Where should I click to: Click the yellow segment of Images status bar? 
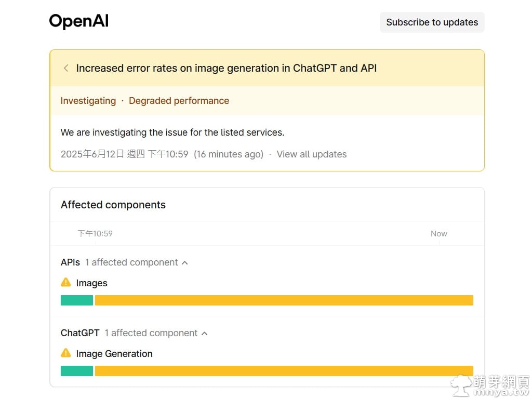(284, 300)
